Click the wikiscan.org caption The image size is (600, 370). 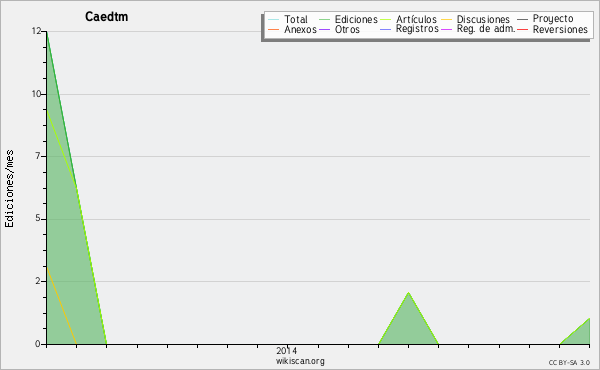(x=300, y=361)
